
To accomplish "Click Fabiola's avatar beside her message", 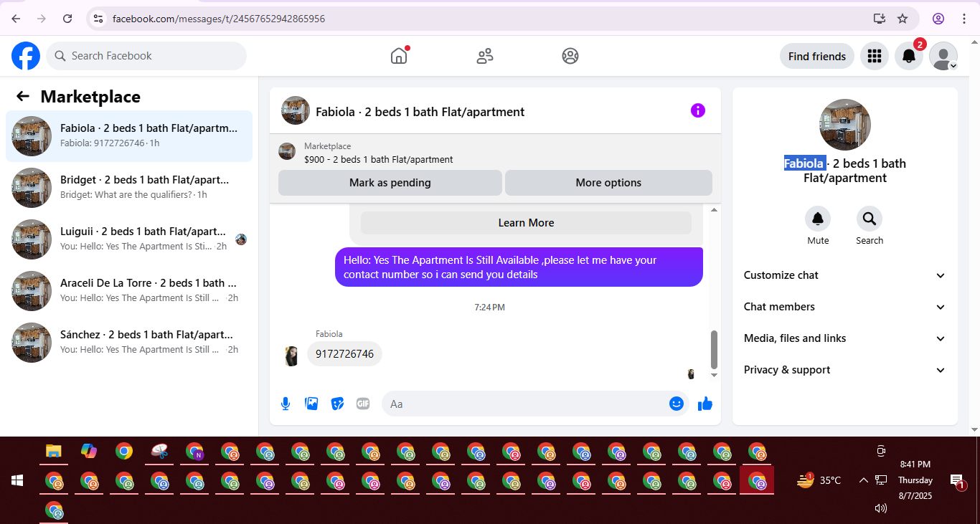I will coord(291,356).
